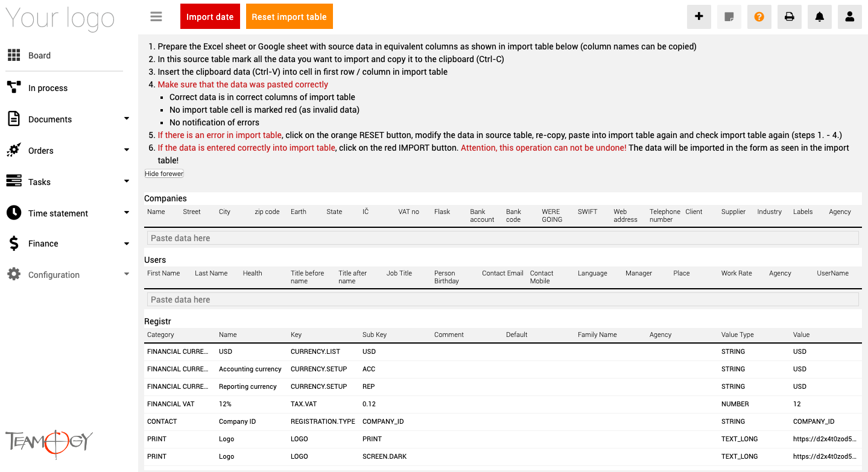Click the Tasks list icon
Image resolution: width=868 pixels, height=472 pixels.
[x=14, y=181]
